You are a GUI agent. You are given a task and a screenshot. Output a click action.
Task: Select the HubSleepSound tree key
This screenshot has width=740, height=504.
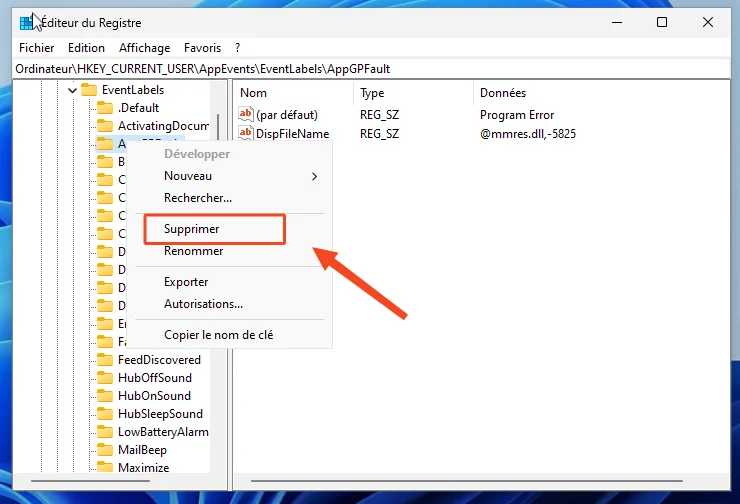click(160, 414)
